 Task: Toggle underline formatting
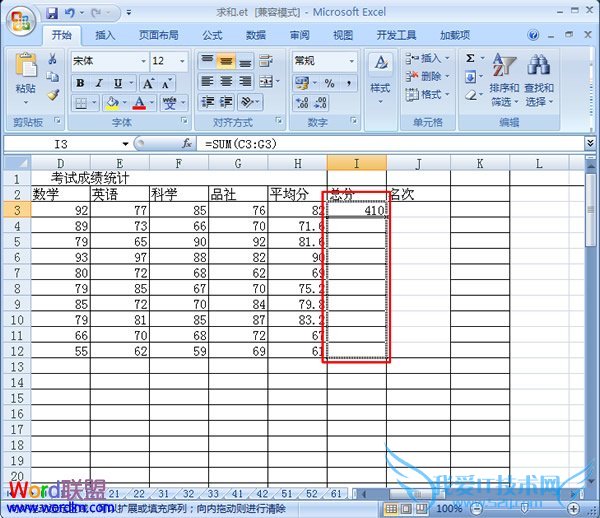(x=117, y=83)
